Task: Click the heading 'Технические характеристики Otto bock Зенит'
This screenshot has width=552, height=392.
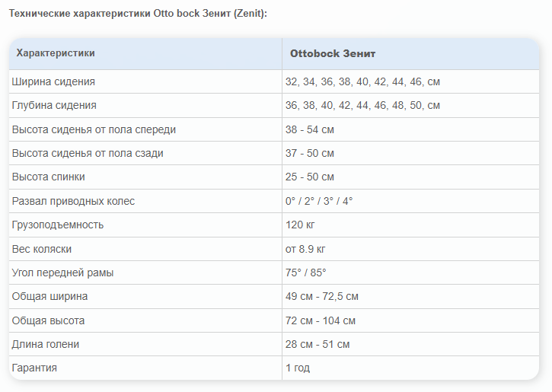Action: (x=138, y=14)
